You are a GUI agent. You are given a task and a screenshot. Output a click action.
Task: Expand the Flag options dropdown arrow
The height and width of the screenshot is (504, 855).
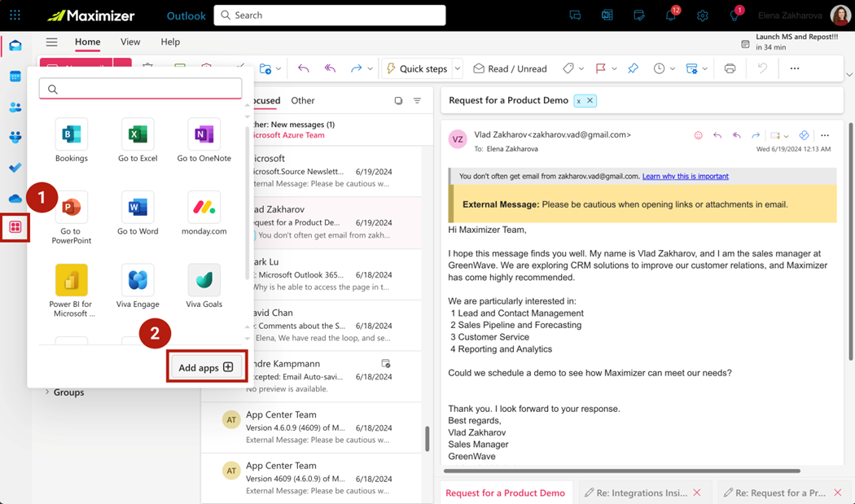(x=614, y=68)
